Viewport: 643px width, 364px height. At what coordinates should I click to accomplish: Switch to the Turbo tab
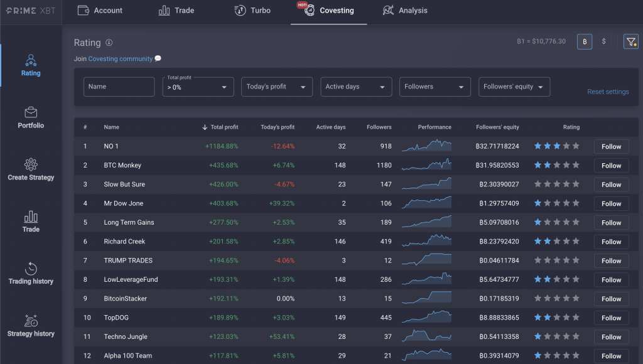(252, 11)
